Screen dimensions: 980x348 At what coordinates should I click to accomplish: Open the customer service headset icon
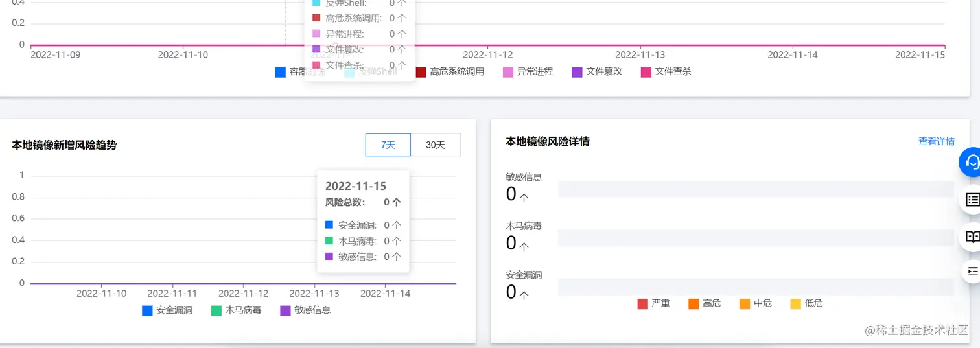pos(971,162)
